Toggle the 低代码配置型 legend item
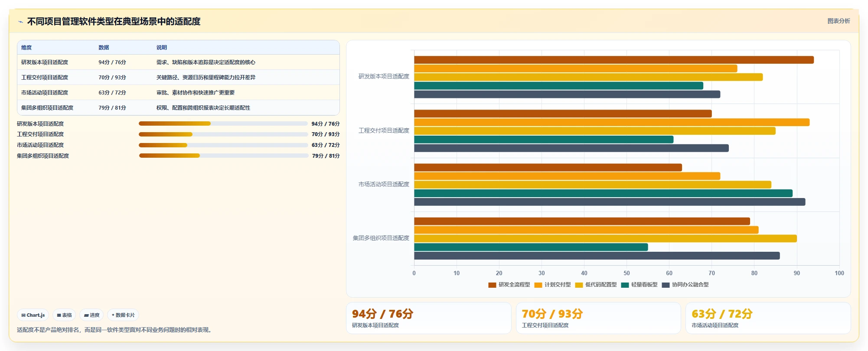The width and height of the screenshot is (868, 351). tap(596, 285)
